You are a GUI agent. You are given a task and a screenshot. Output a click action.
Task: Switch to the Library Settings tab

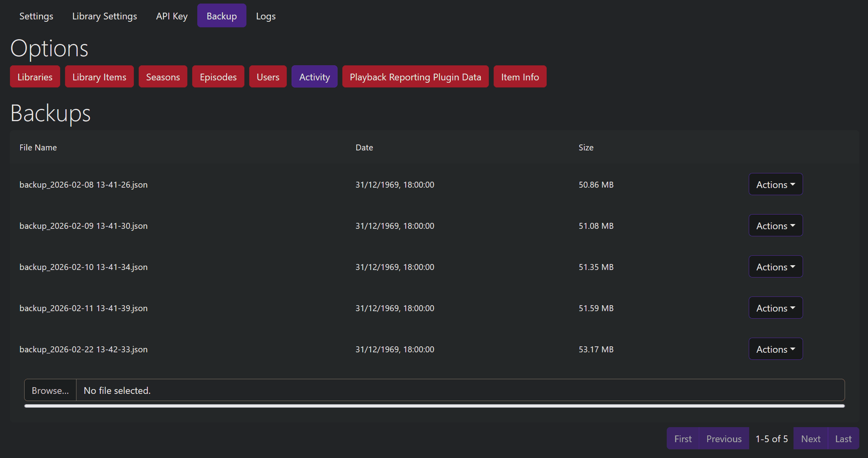pos(104,16)
